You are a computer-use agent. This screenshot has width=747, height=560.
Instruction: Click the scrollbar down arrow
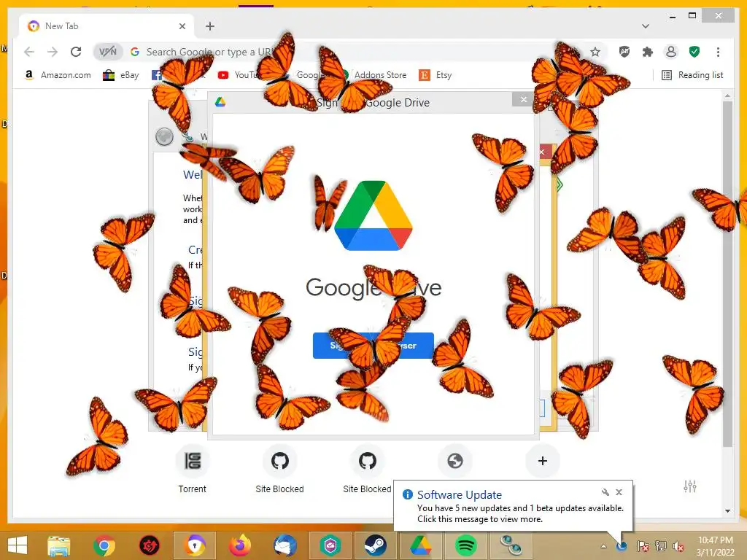(727, 510)
